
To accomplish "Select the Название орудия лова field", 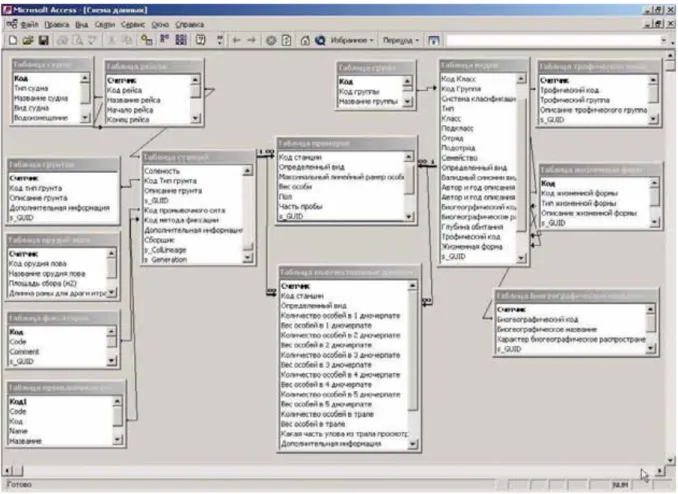I will (x=47, y=274).
